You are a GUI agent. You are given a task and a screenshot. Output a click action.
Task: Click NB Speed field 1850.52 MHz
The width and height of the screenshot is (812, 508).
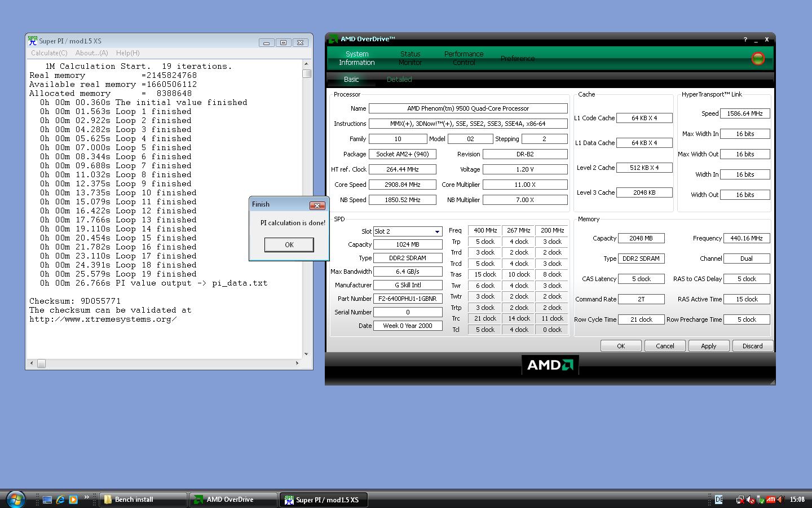tap(402, 200)
